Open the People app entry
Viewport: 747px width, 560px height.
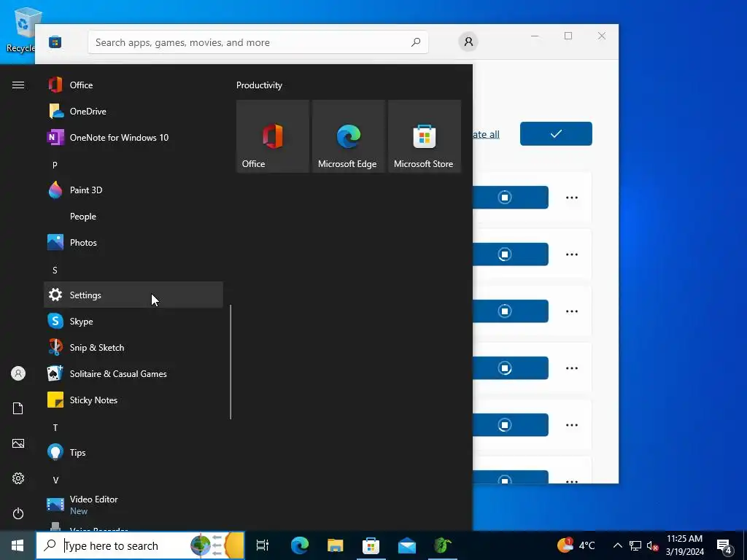click(133, 216)
